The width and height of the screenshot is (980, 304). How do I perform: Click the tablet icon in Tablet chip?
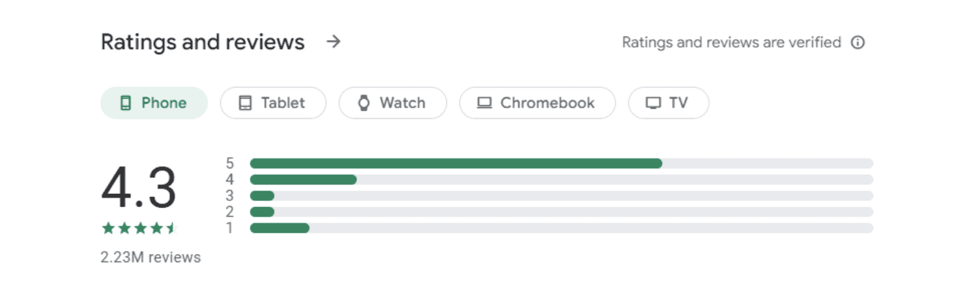click(x=245, y=103)
